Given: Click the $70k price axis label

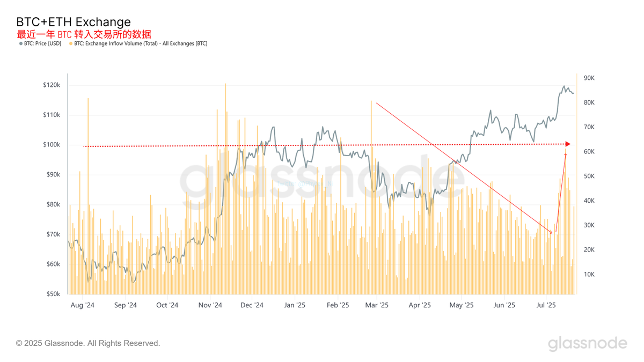Looking at the screenshot, I should point(53,234).
